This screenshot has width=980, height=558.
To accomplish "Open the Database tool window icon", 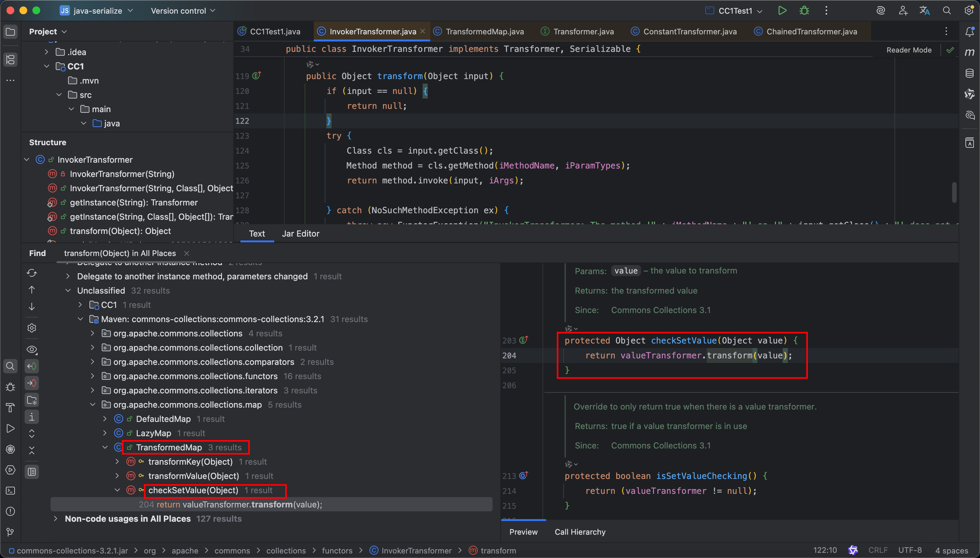I will click(x=970, y=73).
